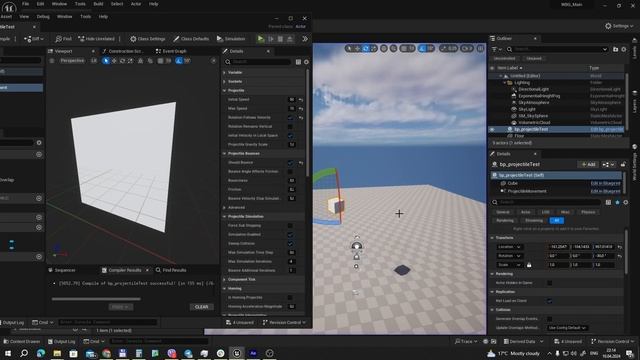
Task: Open the Diff dropdown in Blueprint toolbar
Action: point(34,39)
